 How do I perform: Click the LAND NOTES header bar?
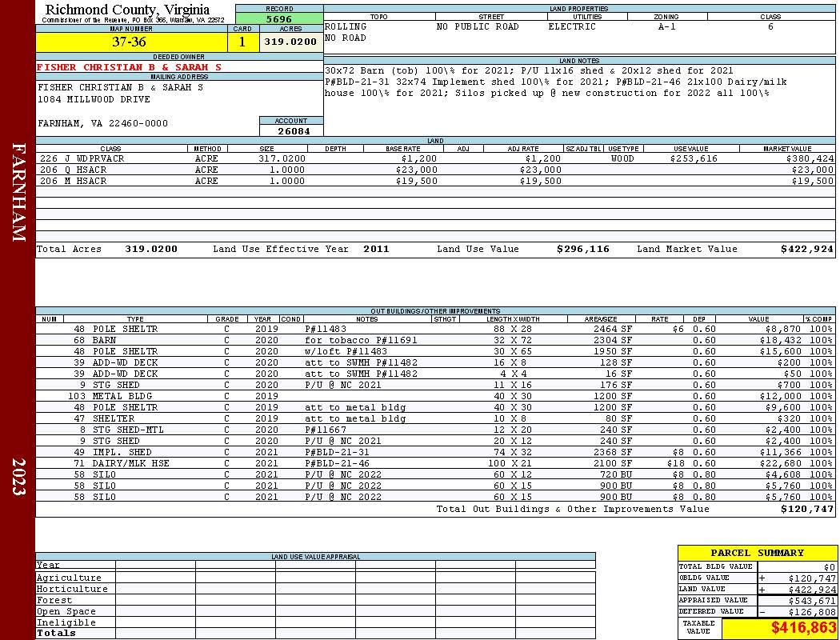click(x=579, y=61)
